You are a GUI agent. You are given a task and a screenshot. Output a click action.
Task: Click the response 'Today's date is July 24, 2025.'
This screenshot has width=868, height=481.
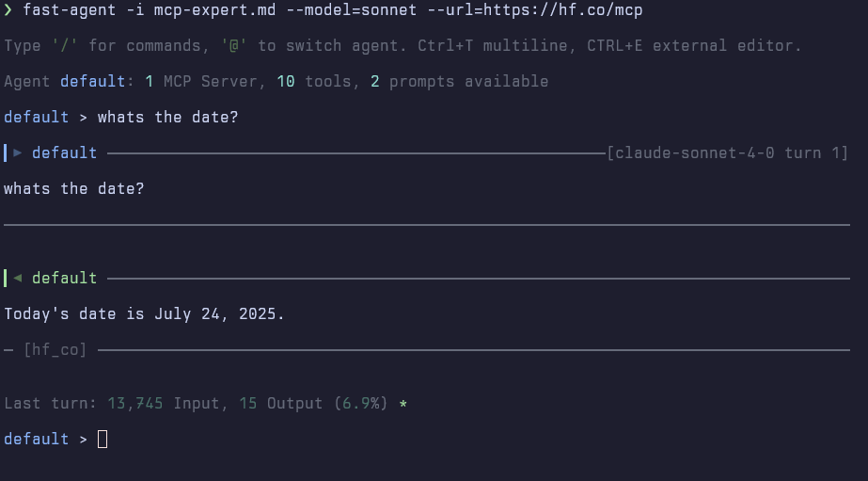tap(144, 313)
